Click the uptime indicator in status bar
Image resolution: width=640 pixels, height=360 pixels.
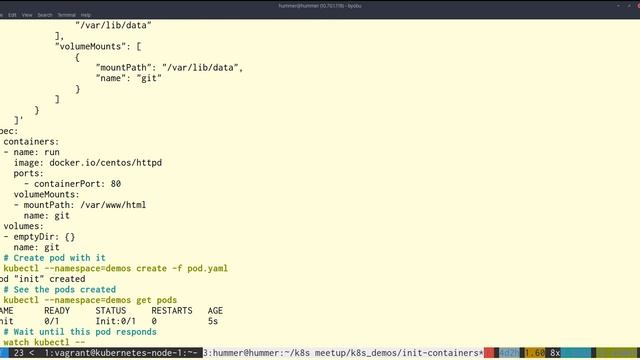509,353
